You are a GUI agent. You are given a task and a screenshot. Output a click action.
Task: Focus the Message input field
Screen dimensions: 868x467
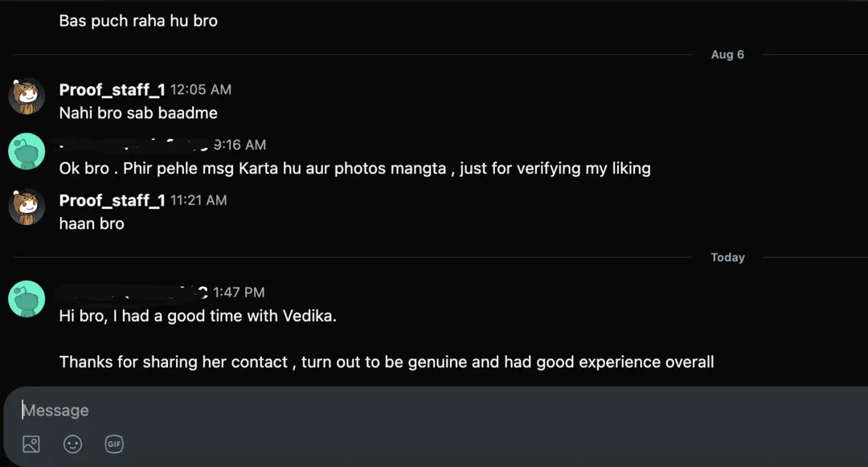(x=402, y=410)
